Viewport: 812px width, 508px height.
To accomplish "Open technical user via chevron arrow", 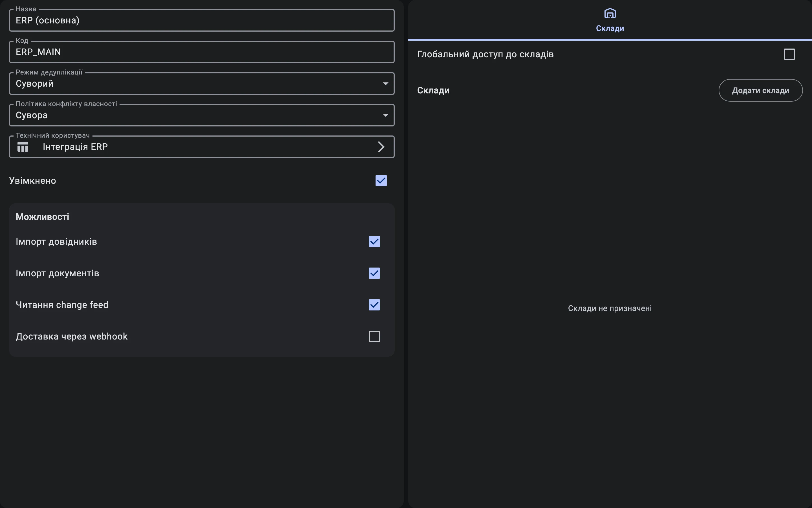I will click(381, 147).
